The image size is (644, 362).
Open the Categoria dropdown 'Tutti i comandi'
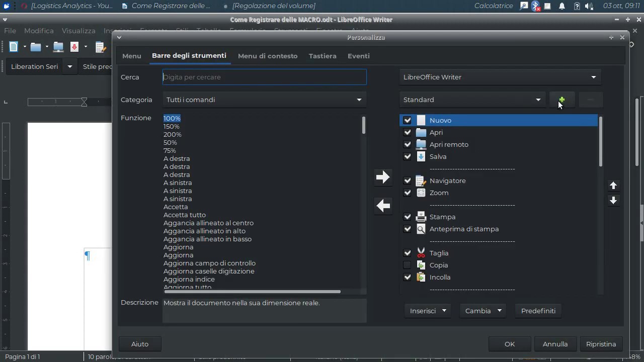[265, 100]
